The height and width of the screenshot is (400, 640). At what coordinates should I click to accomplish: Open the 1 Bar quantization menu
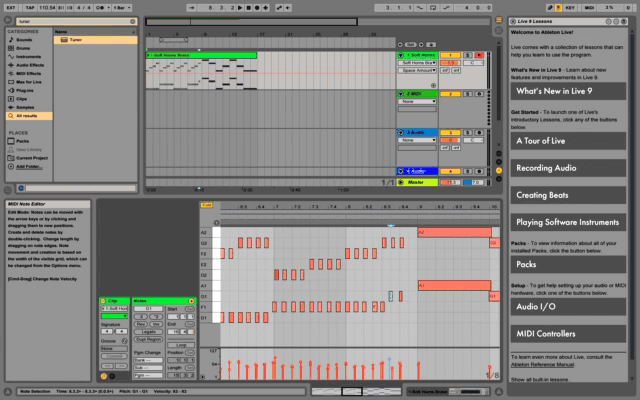click(122, 7)
